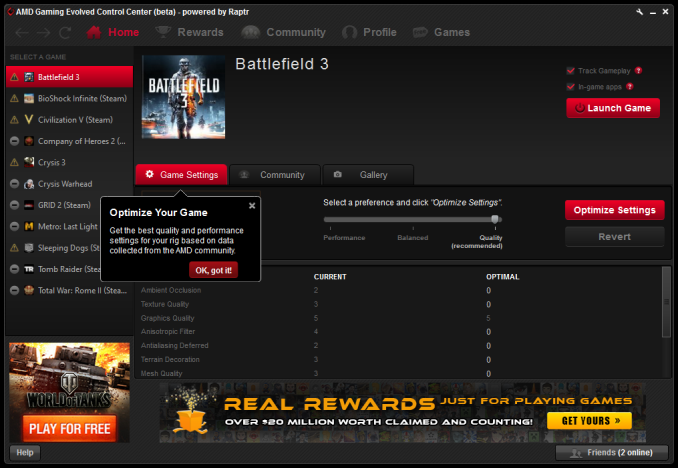The width and height of the screenshot is (678, 468).
Task: Click the warning icon next to Crysis 3
Action: click(x=14, y=162)
